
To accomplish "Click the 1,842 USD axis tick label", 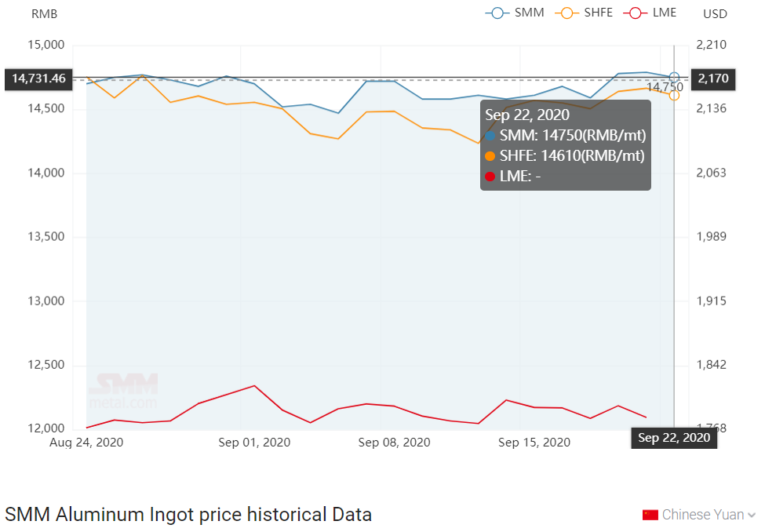I will coord(711,365).
